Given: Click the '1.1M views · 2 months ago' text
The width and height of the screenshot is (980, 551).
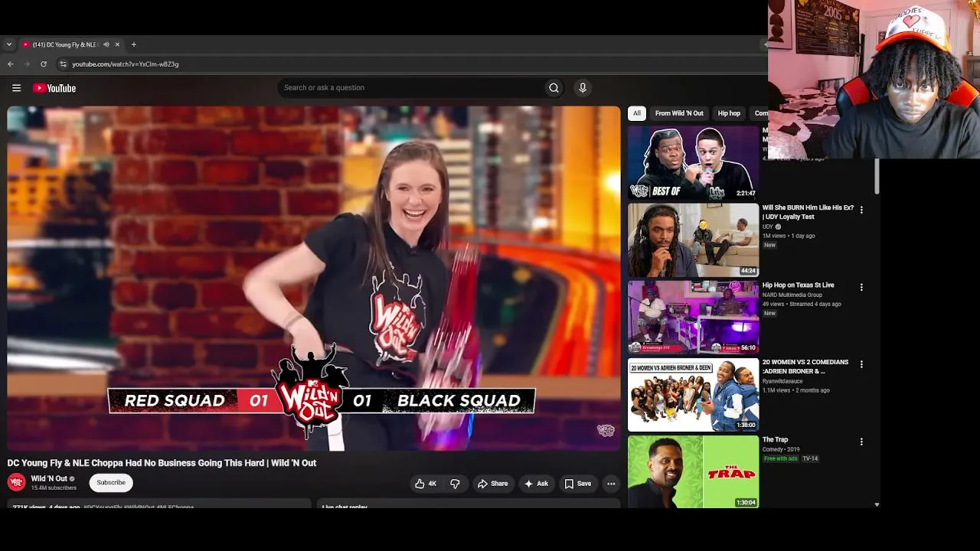Looking at the screenshot, I should click(796, 390).
